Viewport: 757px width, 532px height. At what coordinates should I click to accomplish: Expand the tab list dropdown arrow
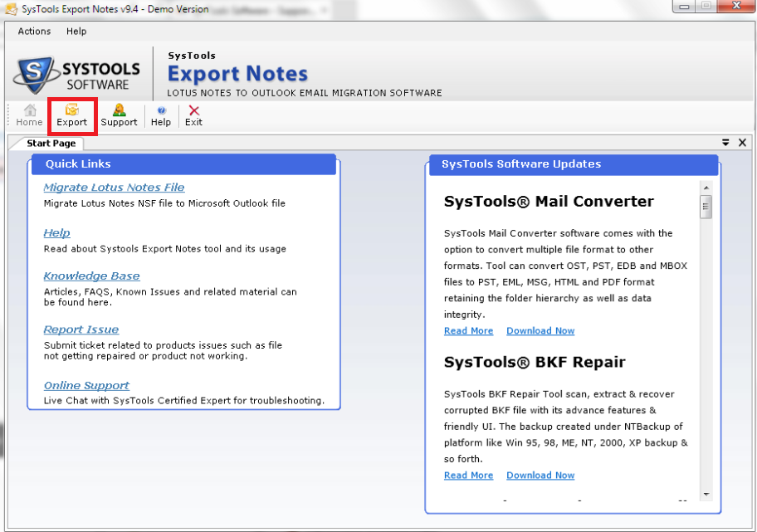pyautogui.click(x=725, y=143)
